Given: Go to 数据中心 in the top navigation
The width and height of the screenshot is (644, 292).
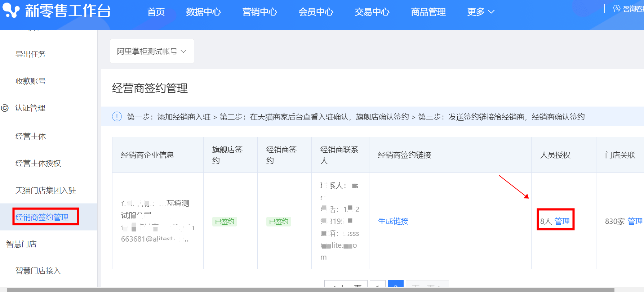Looking at the screenshot, I should pos(203,12).
